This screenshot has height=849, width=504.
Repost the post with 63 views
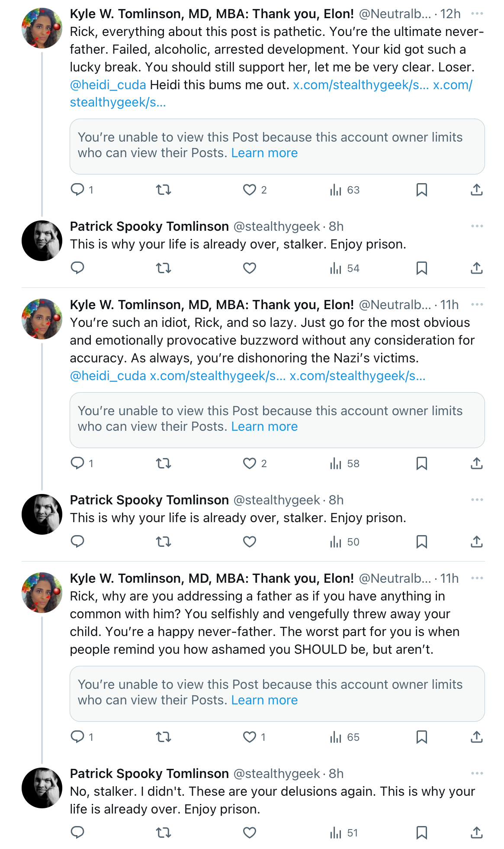(x=164, y=190)
